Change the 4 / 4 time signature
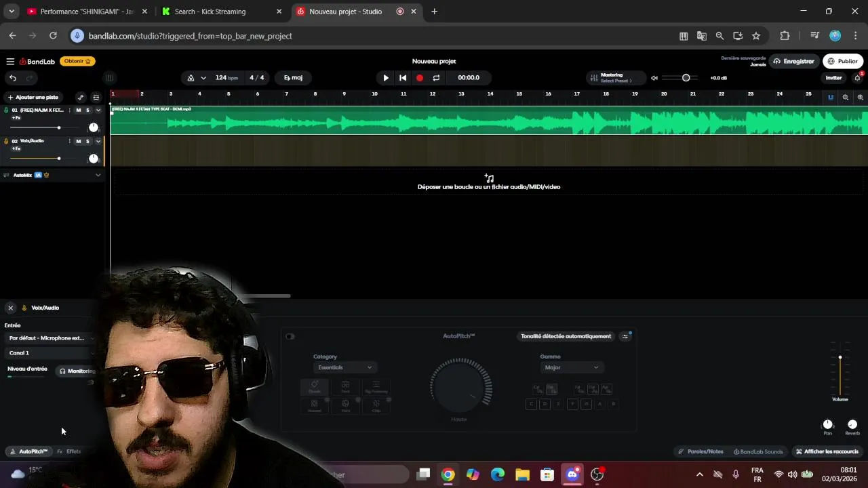The width and height of the screenshot is (868, 488). [x=257, y=78]
